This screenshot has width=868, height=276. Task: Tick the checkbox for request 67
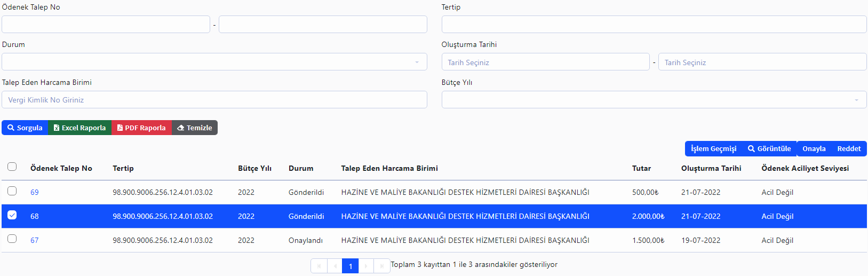point(12,239)
